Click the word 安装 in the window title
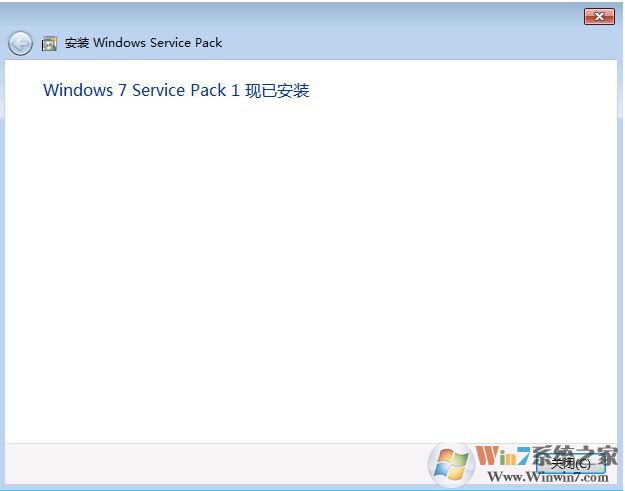The width and height of the screenshot is (625, 491). pyautogui.click(x=77, y=43)
